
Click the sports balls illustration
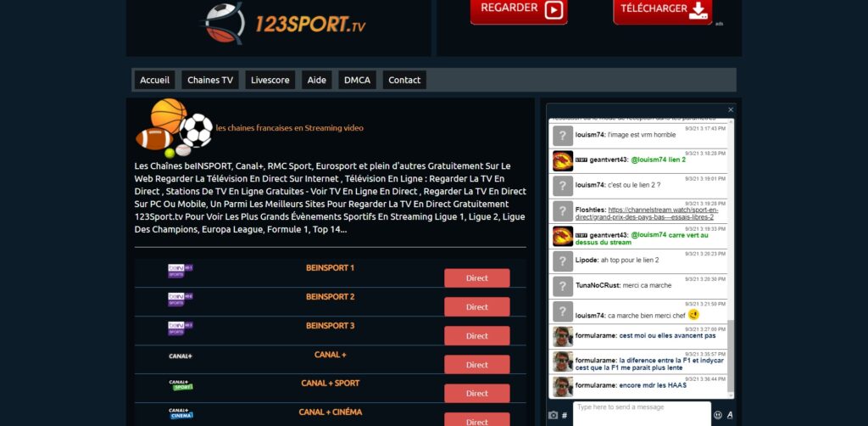tap(175, 128)
